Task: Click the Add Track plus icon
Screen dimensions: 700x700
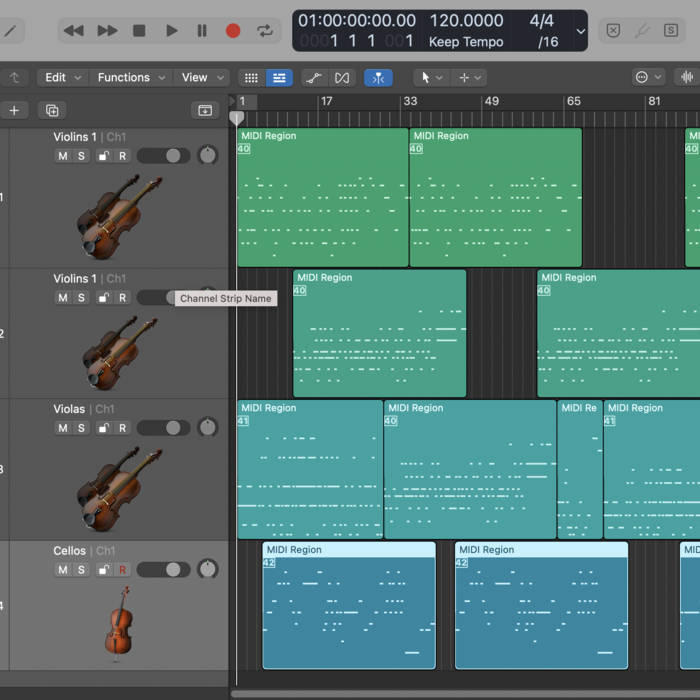Action: click(13, 110)
